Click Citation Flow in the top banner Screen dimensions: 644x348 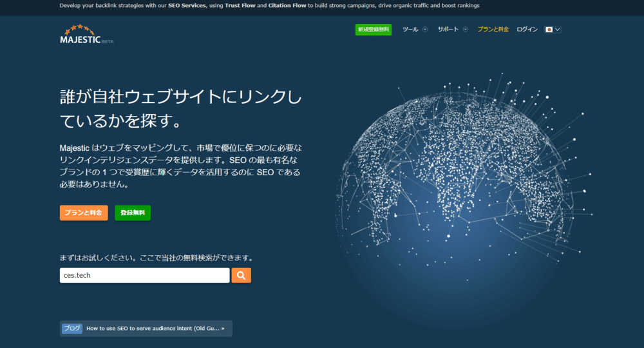[x=287, y=6]
